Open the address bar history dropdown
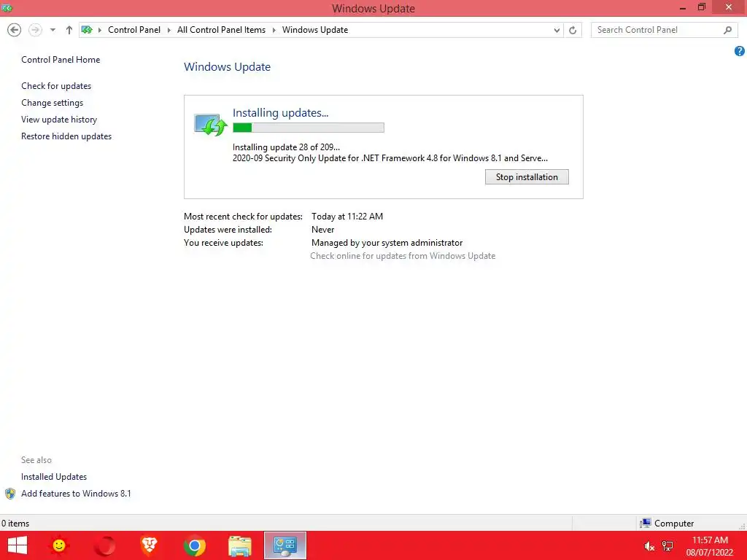Screen dimensions: 747x560 (557, 30)
